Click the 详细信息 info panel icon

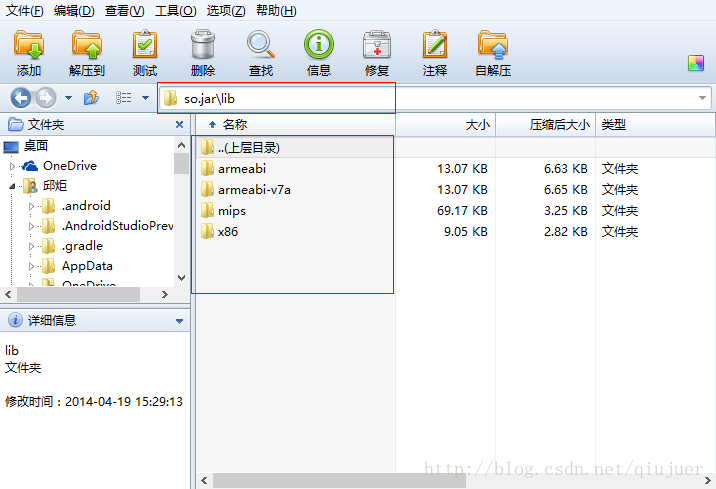coord(15,320)
